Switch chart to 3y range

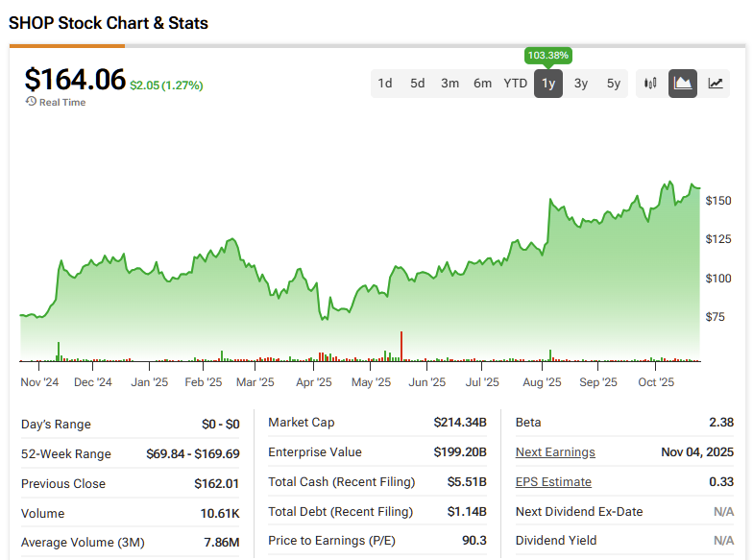click(x=581, y=84)
